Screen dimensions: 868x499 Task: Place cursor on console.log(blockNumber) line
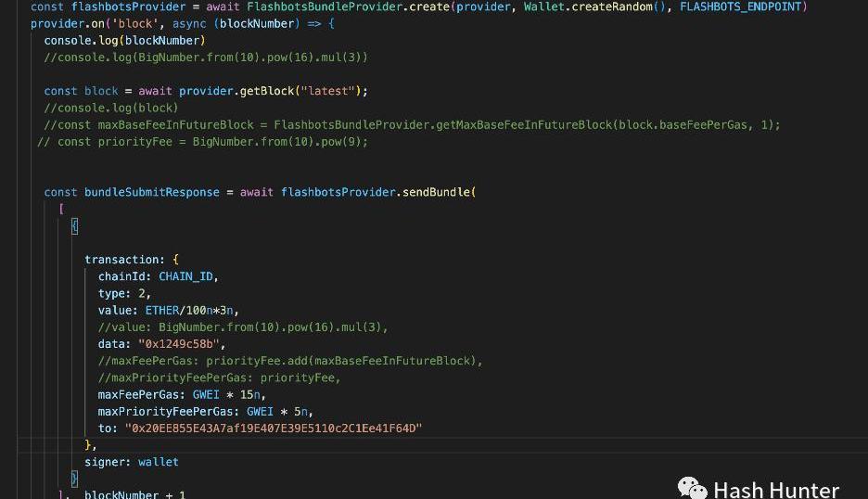124,41
